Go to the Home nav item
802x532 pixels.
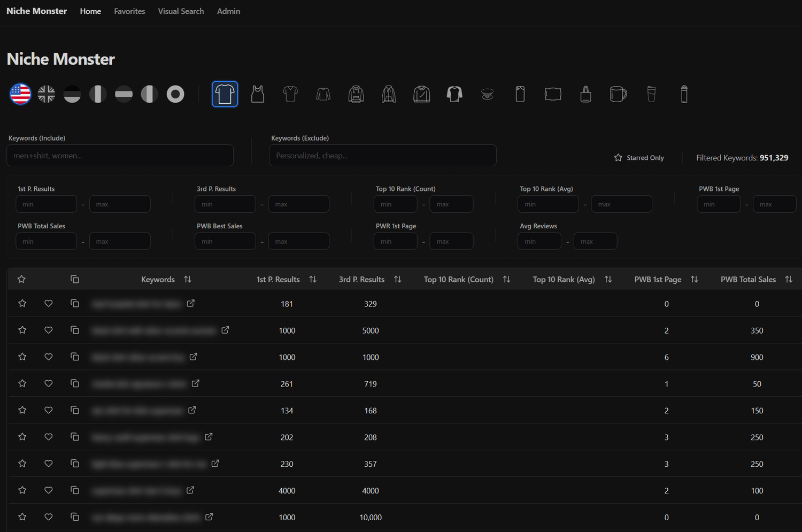click(90, 11)
